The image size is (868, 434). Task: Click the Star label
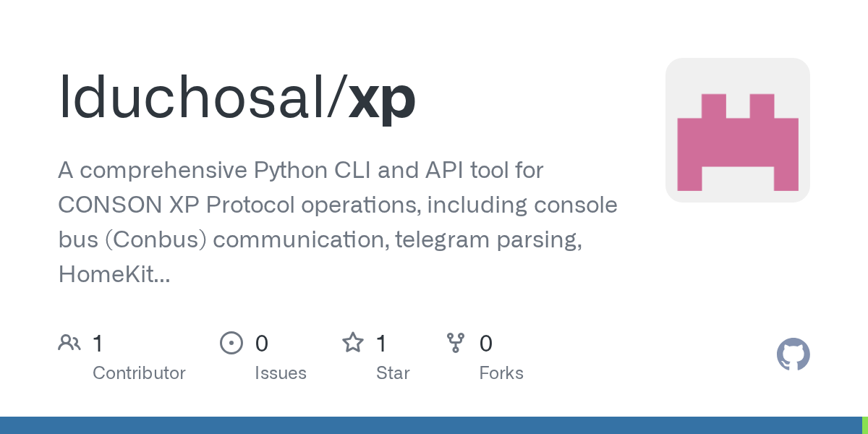point(392,373)
